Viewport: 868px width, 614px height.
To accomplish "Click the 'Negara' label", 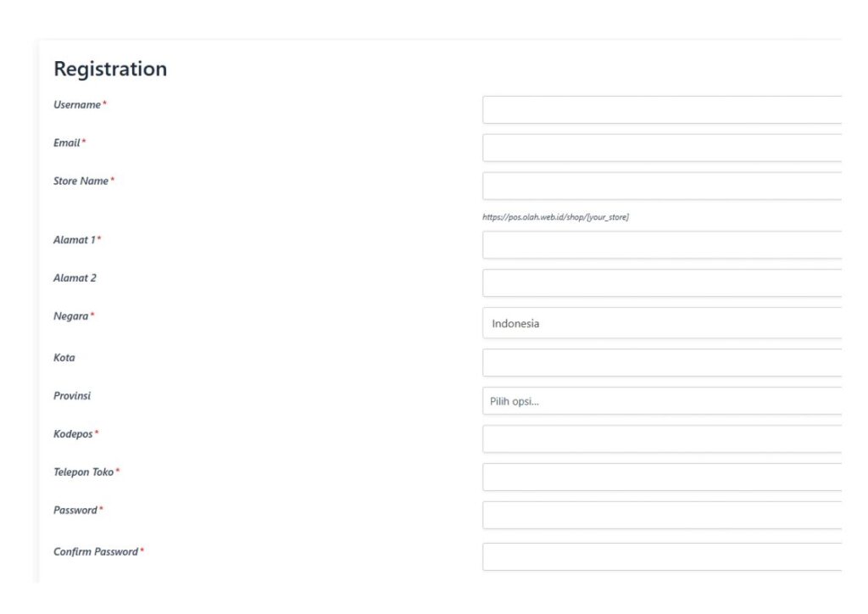I will 71,315.
